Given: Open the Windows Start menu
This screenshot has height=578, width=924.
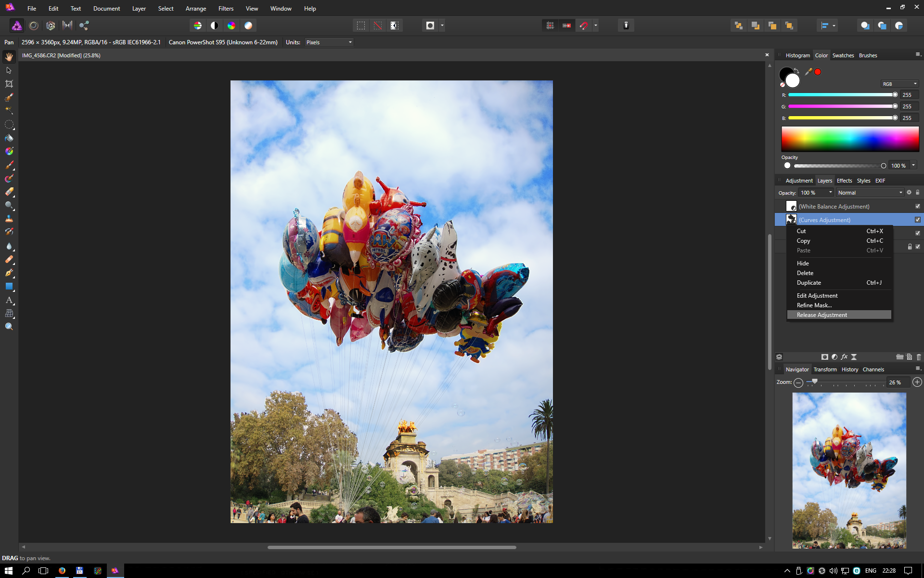Looking at the screenshot, I should point(9,571).
